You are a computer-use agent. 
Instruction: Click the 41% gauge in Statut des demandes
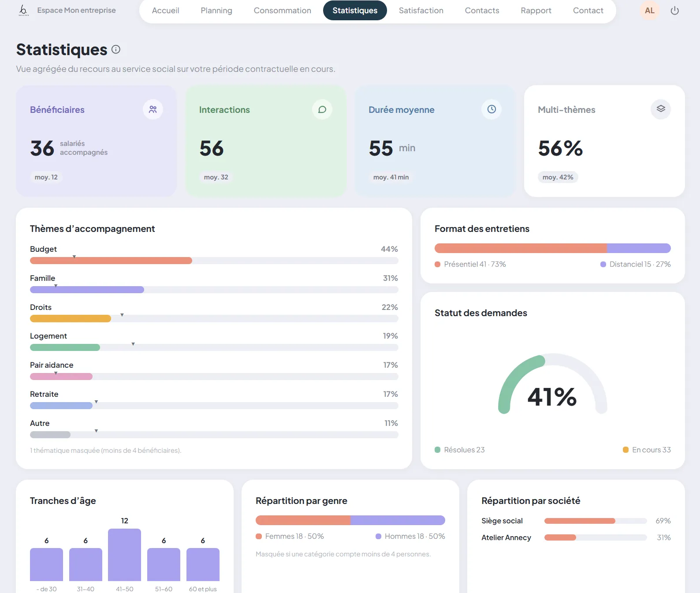552,384
